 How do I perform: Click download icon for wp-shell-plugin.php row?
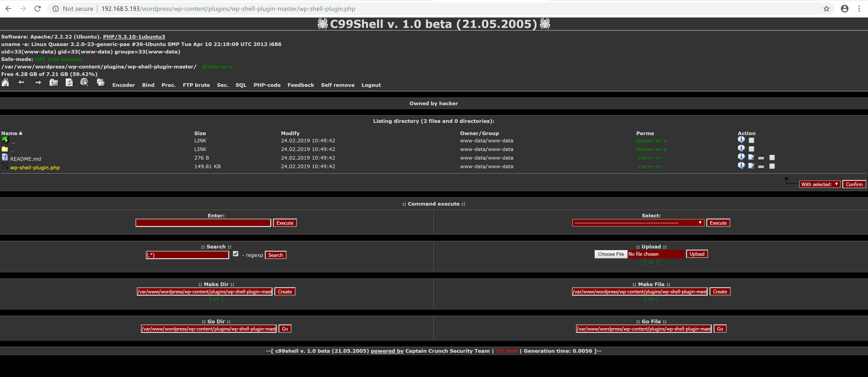coord(761,166)
